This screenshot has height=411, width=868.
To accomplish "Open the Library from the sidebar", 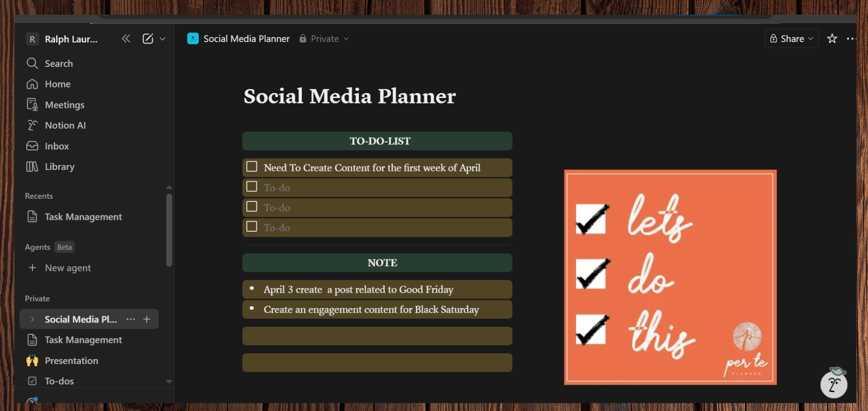I will click(x=59, y=167).
